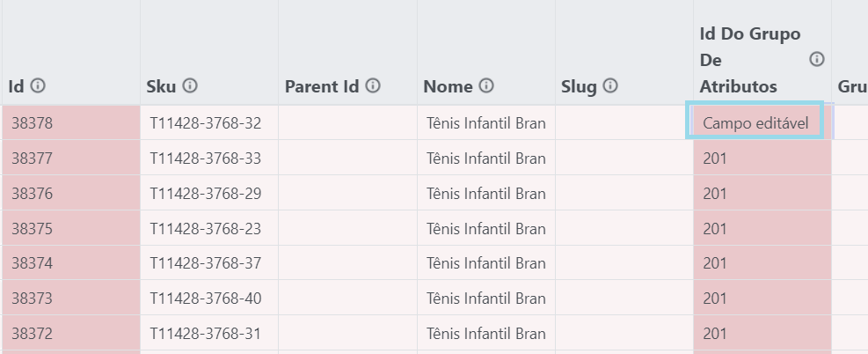Select Sku cell T11428-3768-33
This screenshot has height=354, width=868.
209,158
